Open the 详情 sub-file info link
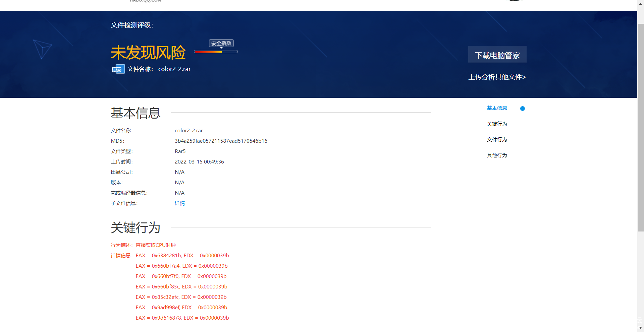Viewport: 644px width, 332px height. pos(180,203)
